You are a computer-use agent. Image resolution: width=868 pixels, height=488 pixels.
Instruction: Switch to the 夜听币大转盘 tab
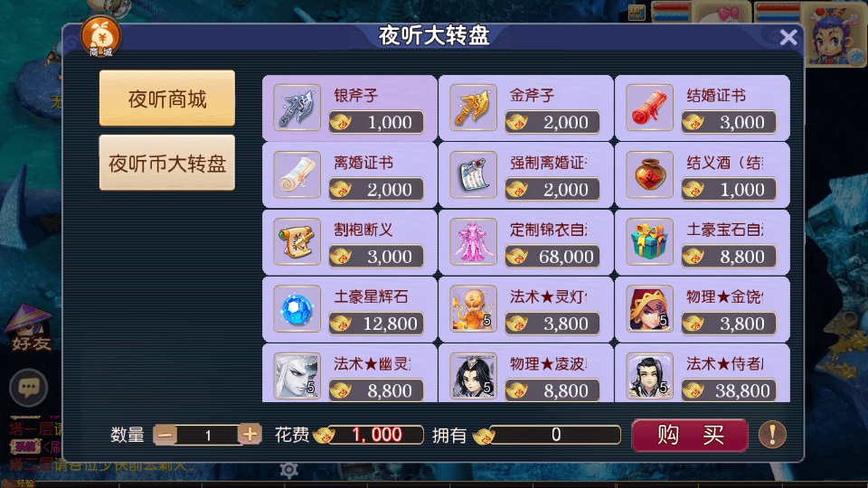(x=167, y=163)
